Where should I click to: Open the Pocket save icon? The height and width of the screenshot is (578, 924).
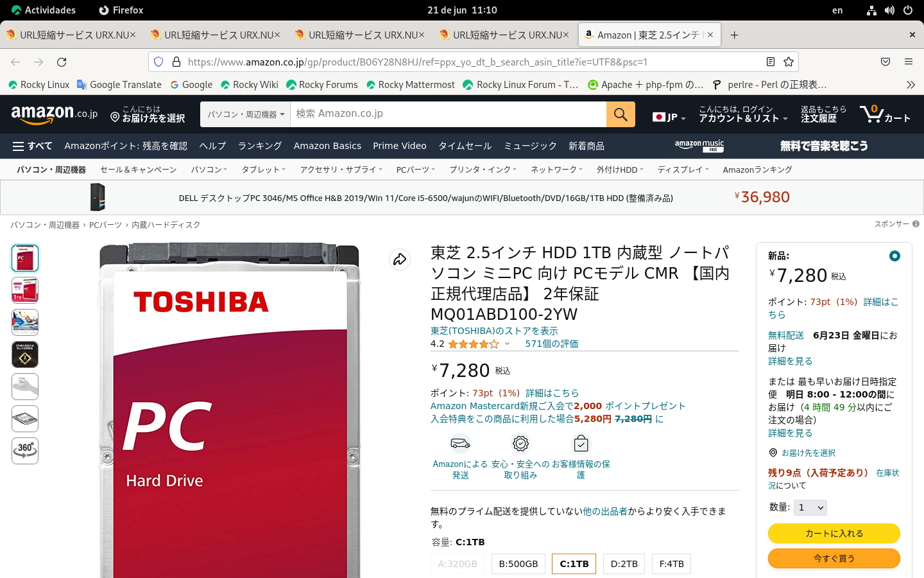[x=886, y=62]
